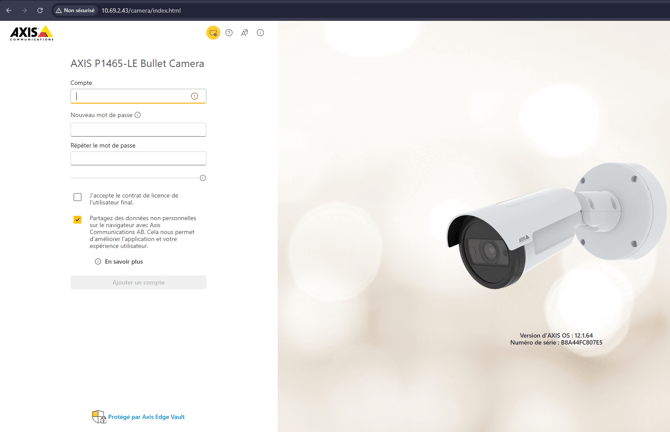Click the warning icon inside Compte field
Screen dimensions: 670x432
[195, 96]
